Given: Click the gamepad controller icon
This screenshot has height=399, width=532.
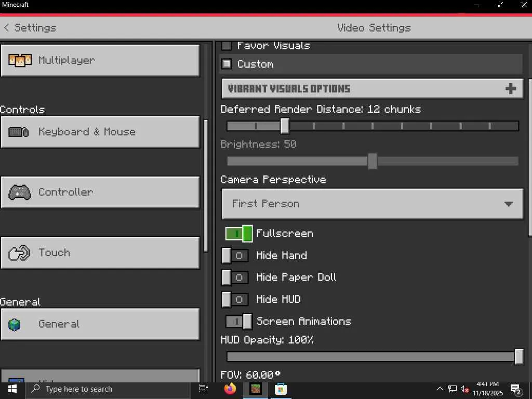Looking at the screenshot, I should coord(19,192).
